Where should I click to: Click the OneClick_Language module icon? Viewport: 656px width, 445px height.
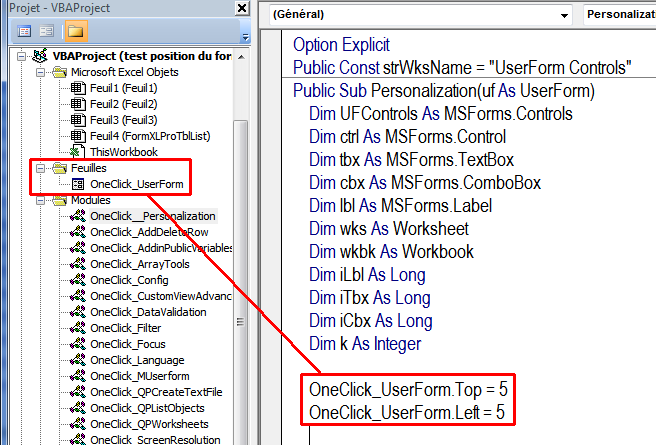click(x=78, y=360)
